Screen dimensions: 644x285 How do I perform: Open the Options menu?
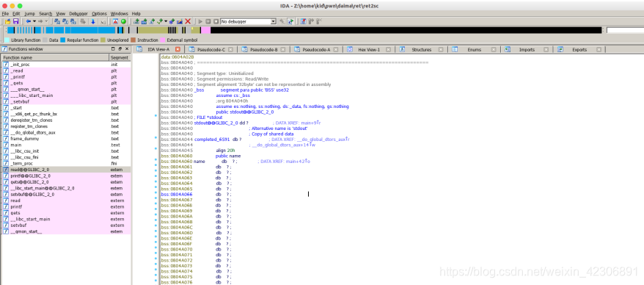pos(99,13)
